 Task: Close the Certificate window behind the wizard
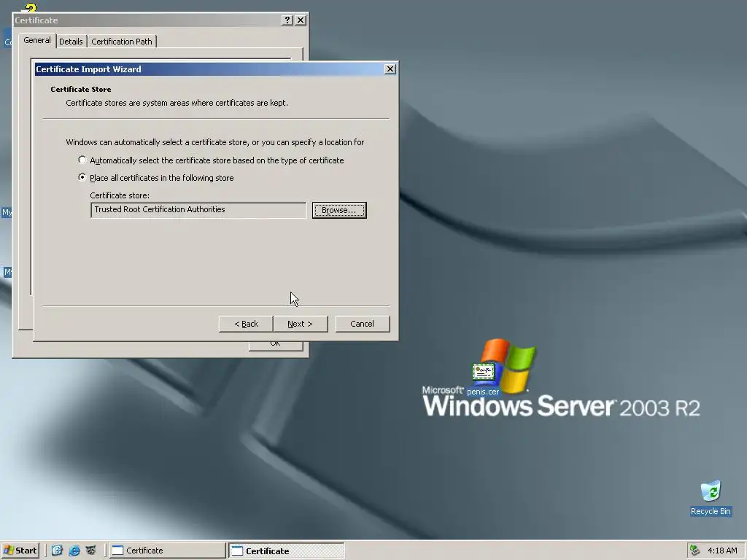tap(301, 20)
